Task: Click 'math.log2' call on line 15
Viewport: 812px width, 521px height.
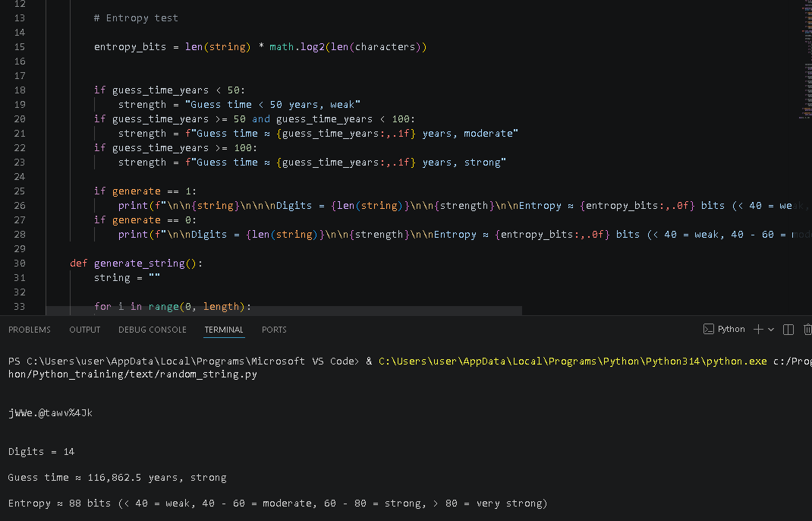Action: click(297, 47)
